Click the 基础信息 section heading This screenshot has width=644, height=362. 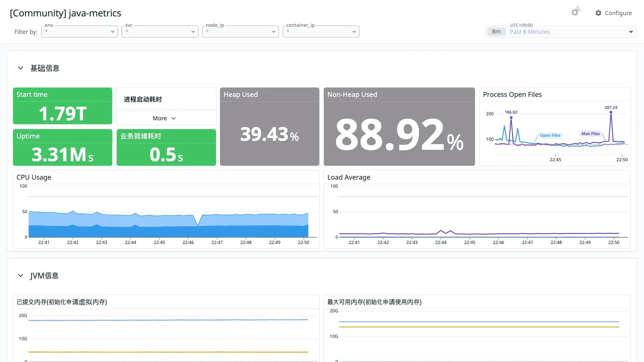[45, 68]
